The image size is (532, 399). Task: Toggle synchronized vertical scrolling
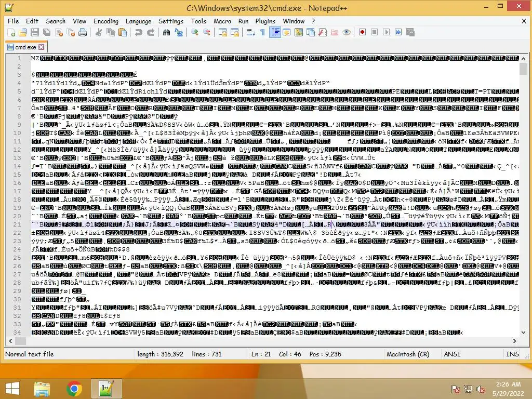click(x=222, y=32)
